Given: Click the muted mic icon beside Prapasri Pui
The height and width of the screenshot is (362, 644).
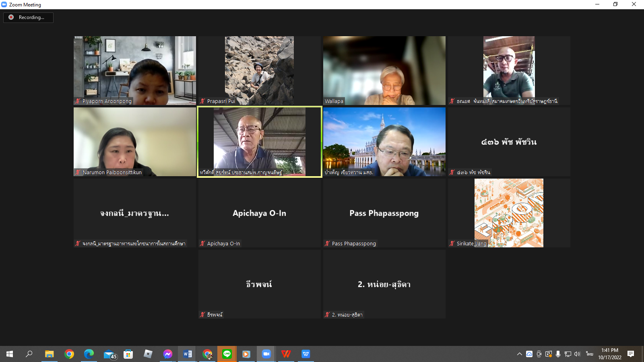Looking at the screenshot, I should point(202,101).
